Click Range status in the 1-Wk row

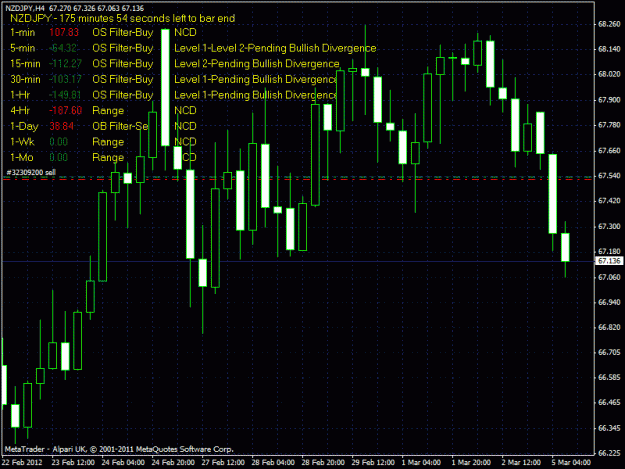108,143
